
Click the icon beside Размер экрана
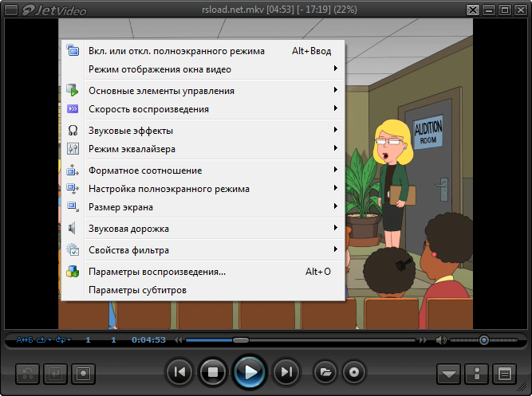73,206
